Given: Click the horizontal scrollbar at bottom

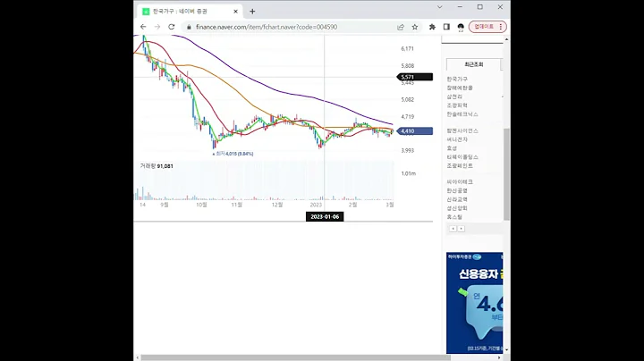Looking at the screenshot, I should [x=296, y=357].
